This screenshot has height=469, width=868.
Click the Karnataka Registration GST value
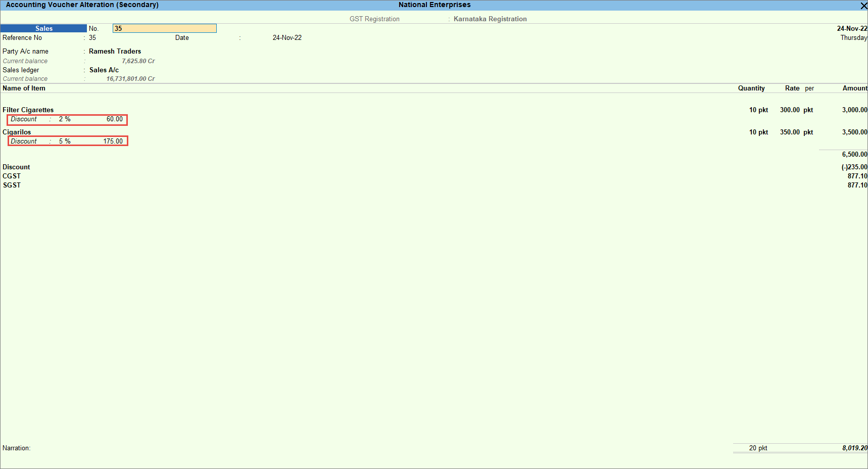click(x=490, y=19)
